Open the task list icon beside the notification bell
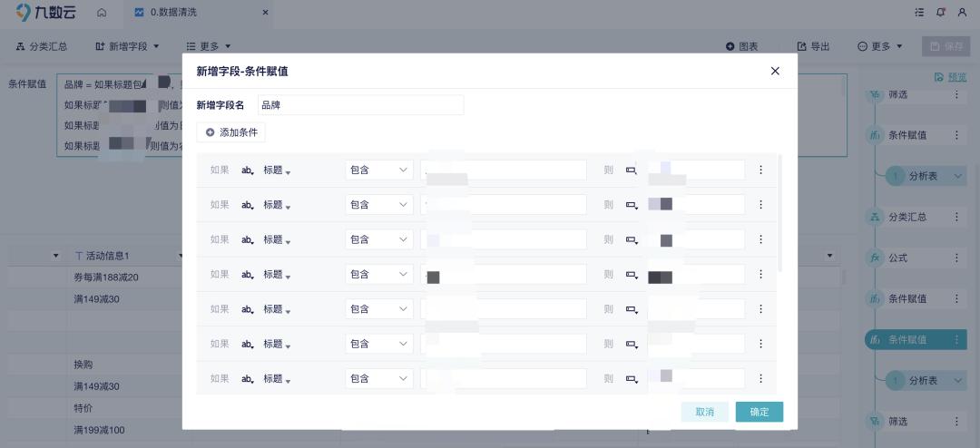This screenshot has height=448, width=980. pos(920,13)
